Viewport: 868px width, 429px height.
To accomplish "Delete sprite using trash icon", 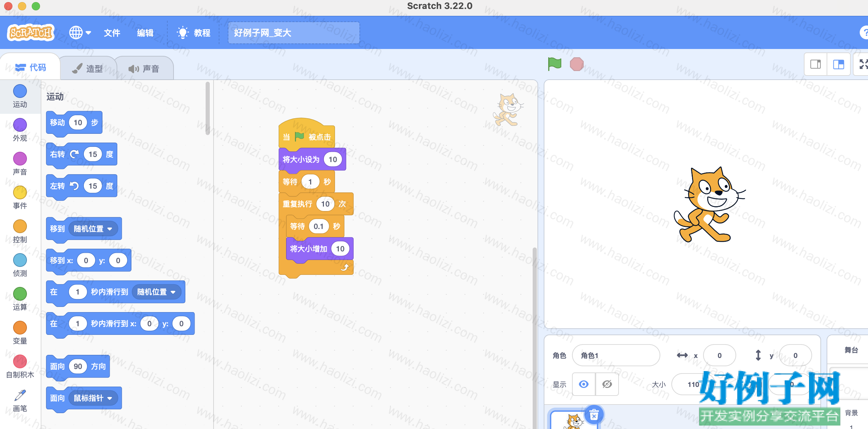I will [594, 415].
